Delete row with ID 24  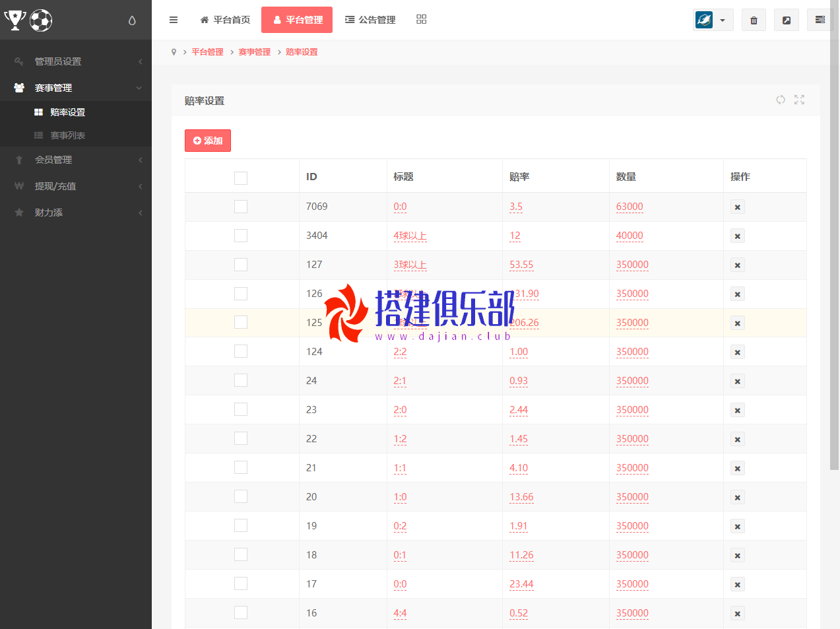coord(738,381)
